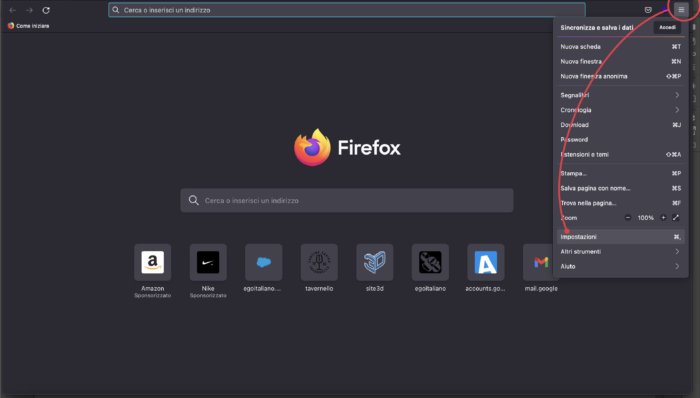The image size is (700, 398).
Task: Click the Pocket save icon
Action: tap(648, 10)
